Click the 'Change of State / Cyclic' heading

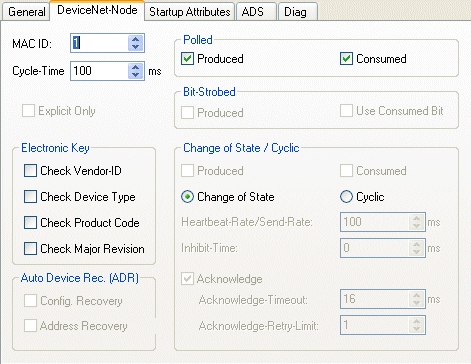241,148
